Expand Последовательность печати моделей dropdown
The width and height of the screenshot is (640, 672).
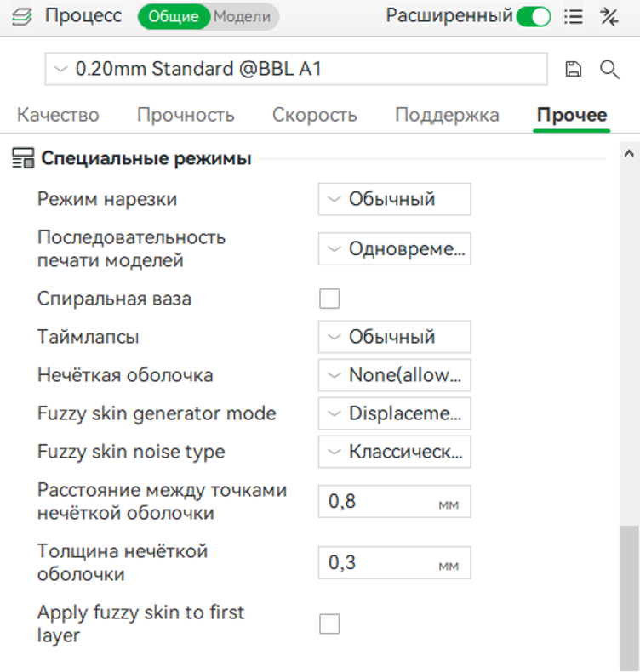coord(394,249)
